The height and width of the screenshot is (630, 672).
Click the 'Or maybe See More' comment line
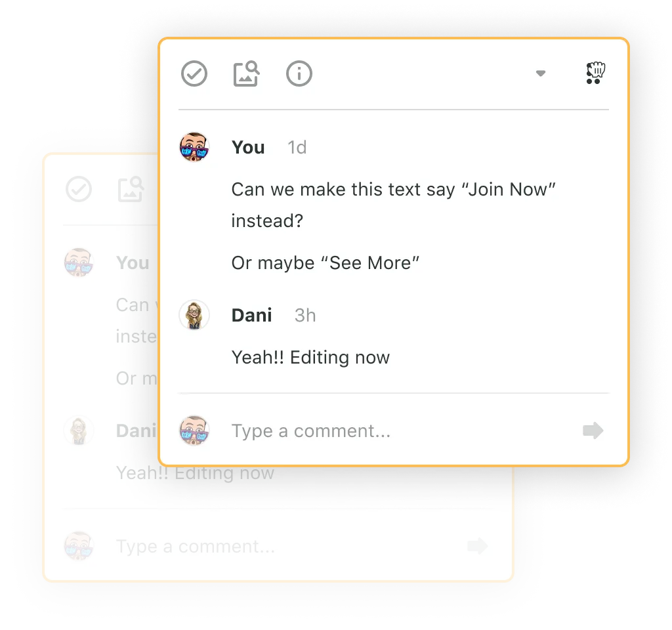click(x=325, y=262)
